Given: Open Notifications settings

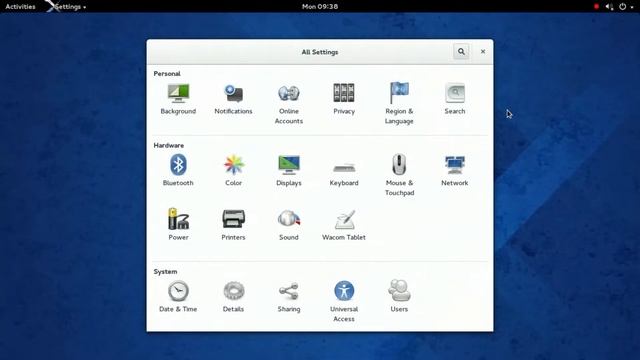Looking at the screenshot, I should (x=233, y=99).
